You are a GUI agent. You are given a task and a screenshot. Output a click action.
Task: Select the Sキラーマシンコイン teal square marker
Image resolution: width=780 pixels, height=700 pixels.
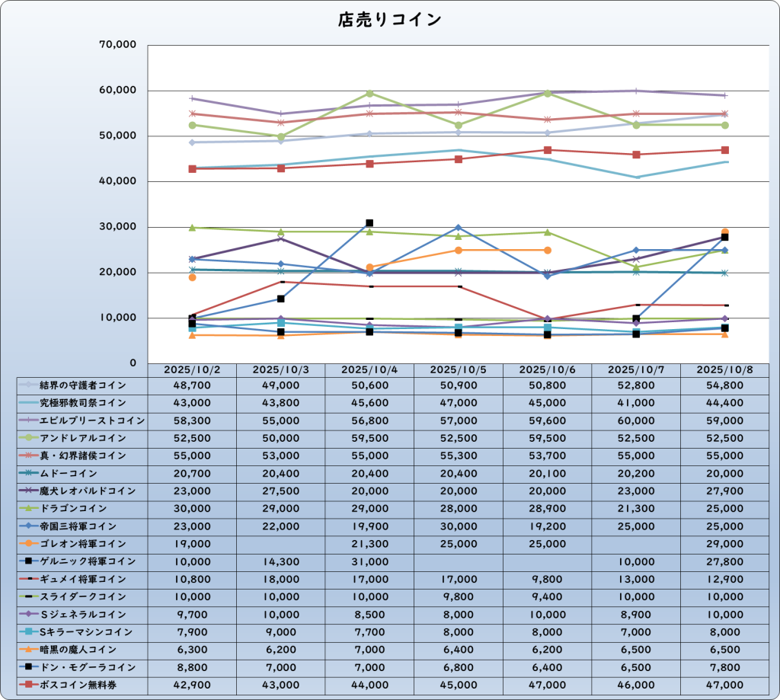(x=28, y=631)
